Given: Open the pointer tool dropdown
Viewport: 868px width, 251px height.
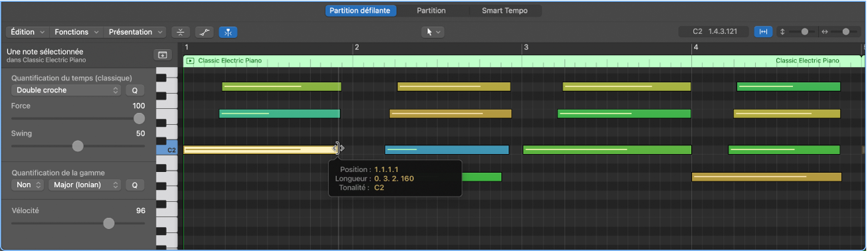Looking at the screenshot, I should pos(433,32).
